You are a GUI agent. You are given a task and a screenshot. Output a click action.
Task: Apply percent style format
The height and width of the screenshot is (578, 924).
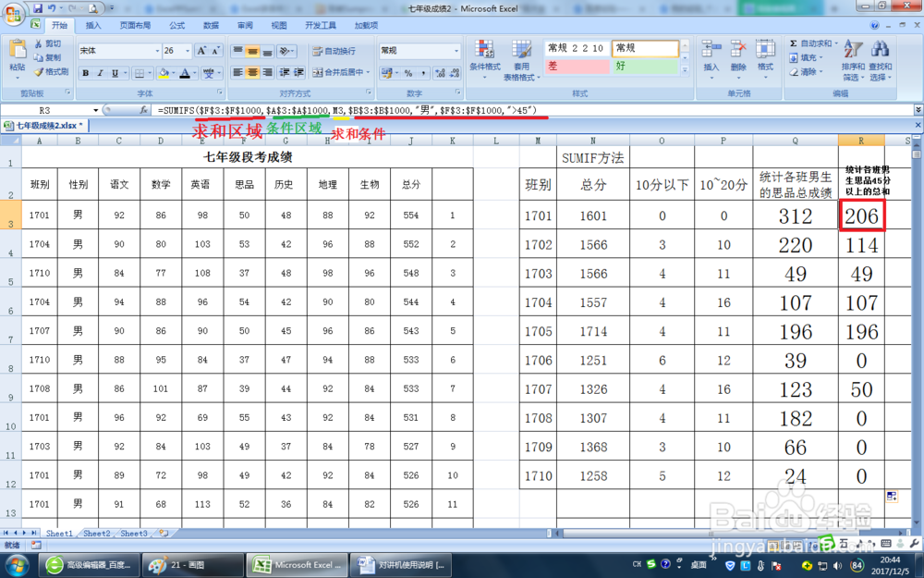coord(408,72)
